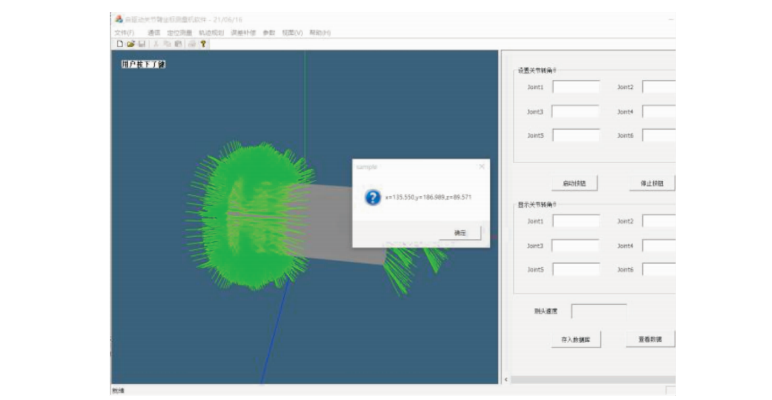Click the sample dialog title text
This screenshot has width=772, height=400.
367,167
